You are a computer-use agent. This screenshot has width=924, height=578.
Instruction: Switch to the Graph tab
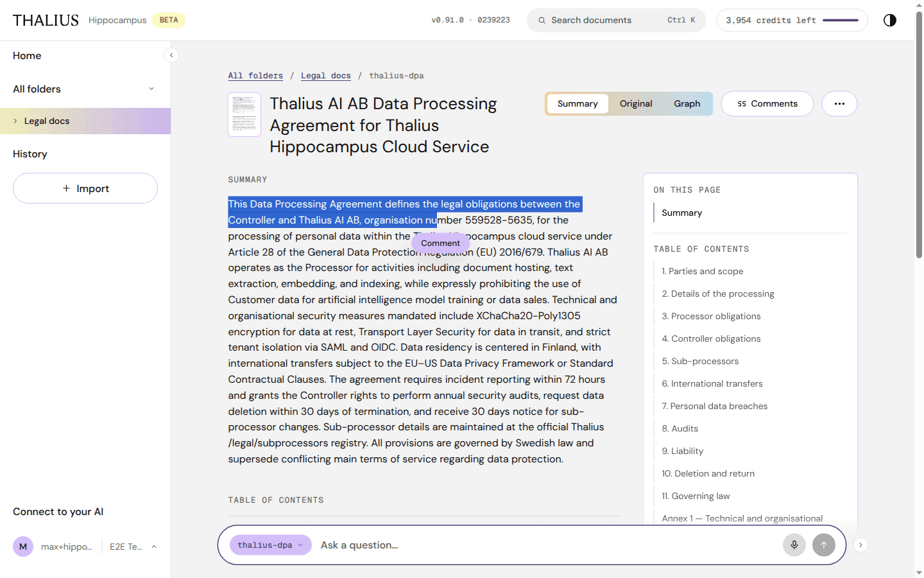[687, 104]
